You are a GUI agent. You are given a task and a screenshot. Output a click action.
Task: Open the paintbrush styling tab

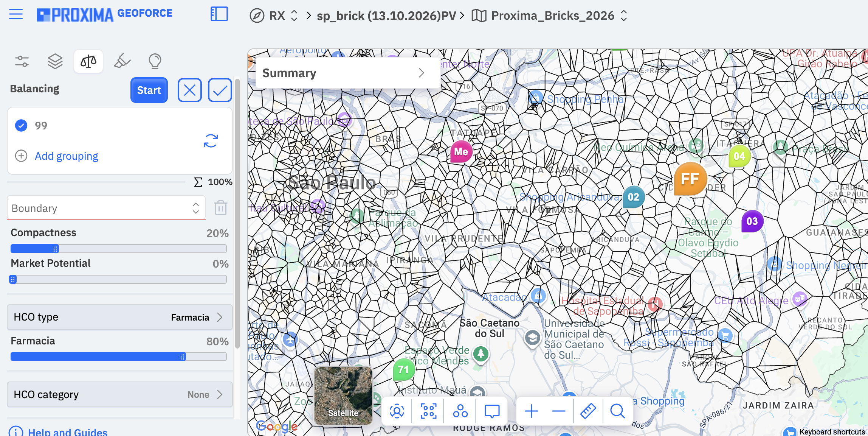[x=122, y=61]
